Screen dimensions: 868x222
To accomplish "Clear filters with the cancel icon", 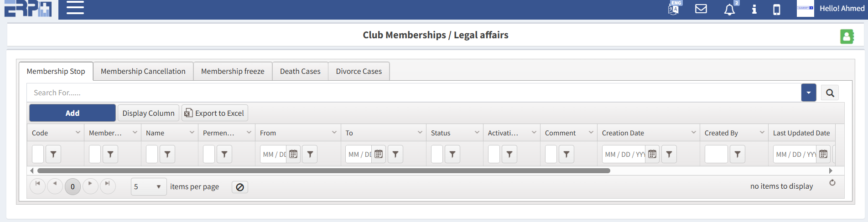I will 240,187.
